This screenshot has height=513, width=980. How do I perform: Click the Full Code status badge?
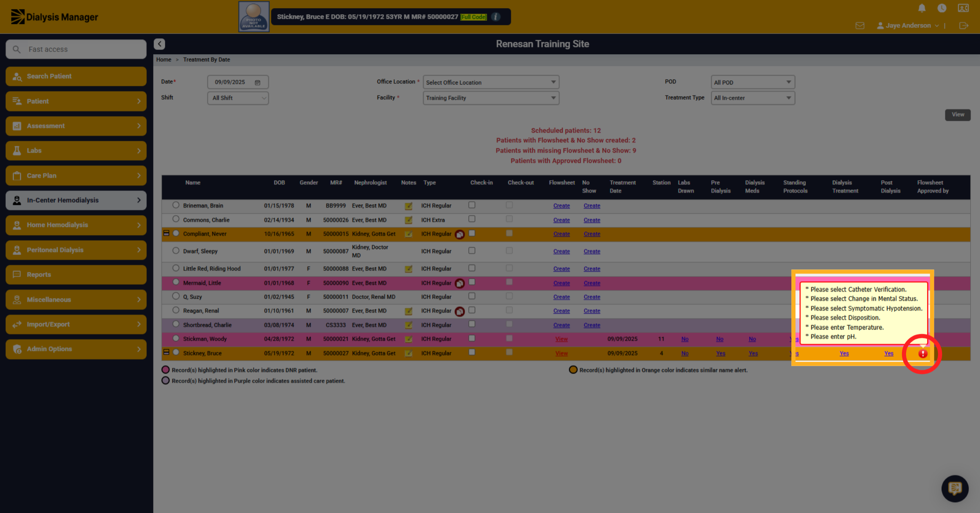tap(473, 17)
